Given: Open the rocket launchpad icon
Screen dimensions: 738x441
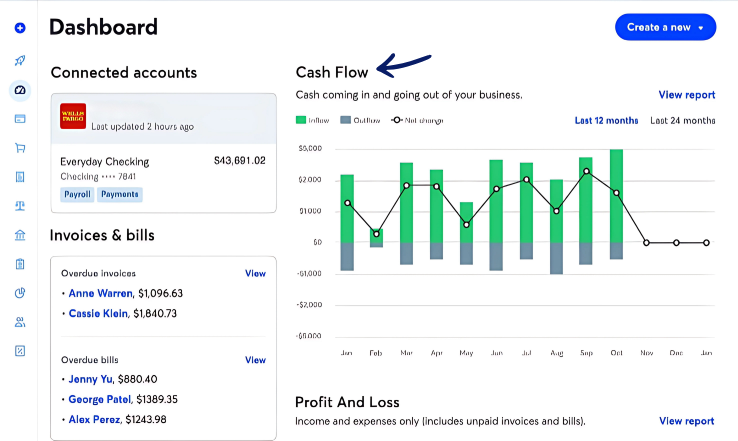Looking at the screenshot, I should [20, 61].
